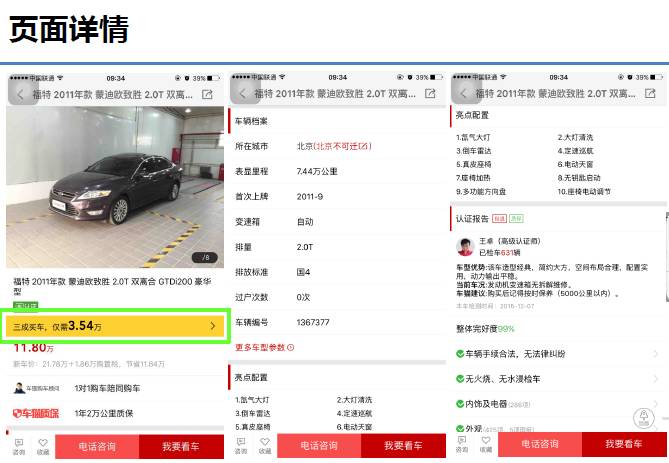The height and width of the screenshot is (463, 669).
Task: Tap 过户次数 value 0次
Action: [303, 297]
